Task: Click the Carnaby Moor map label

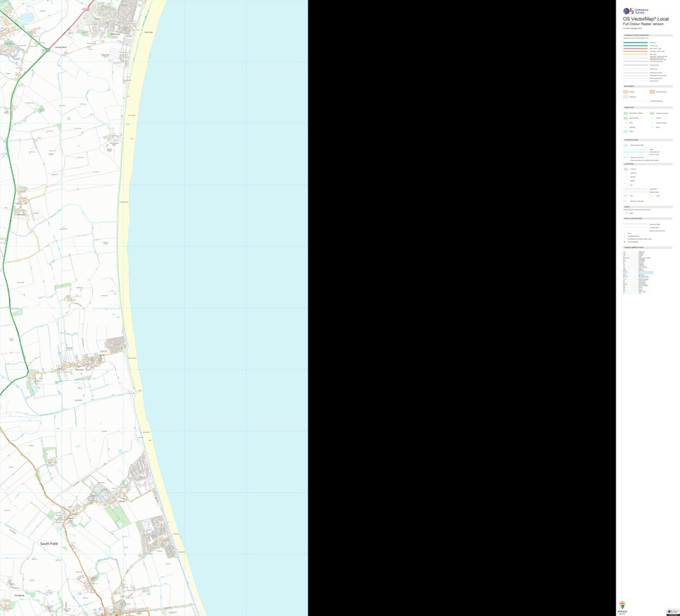Action: click(61, 47)
